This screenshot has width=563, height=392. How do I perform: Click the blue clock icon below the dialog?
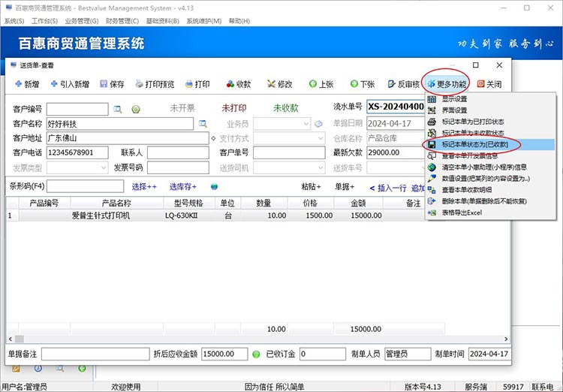point(38,368)
